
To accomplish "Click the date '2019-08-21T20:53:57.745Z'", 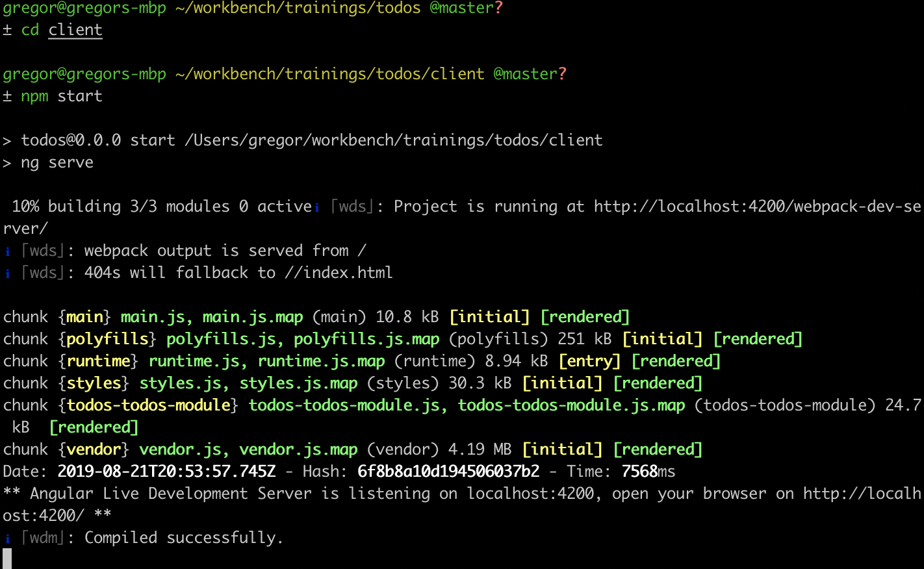I will (x=166, y=472).
